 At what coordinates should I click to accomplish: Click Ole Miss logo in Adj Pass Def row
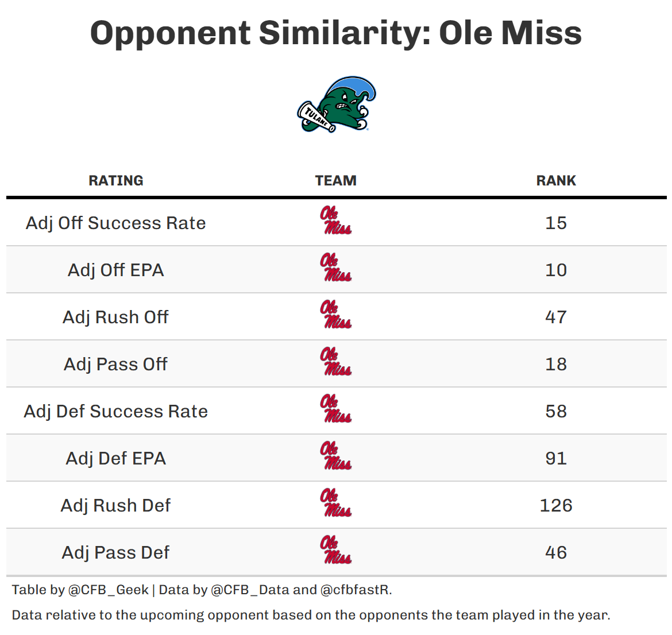coord(336,551)
